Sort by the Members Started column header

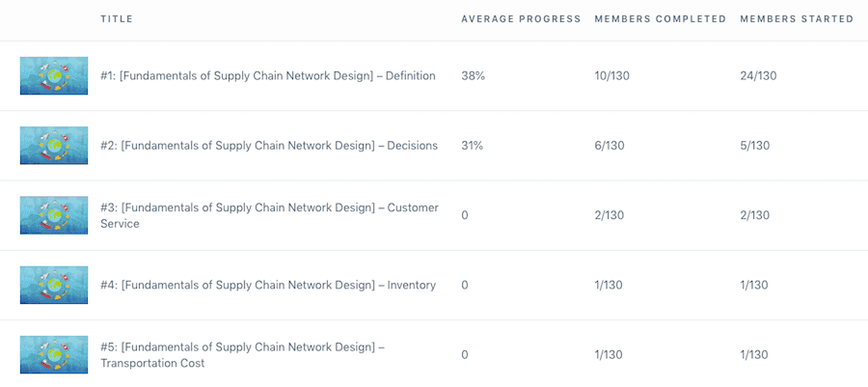pos(797,19)
